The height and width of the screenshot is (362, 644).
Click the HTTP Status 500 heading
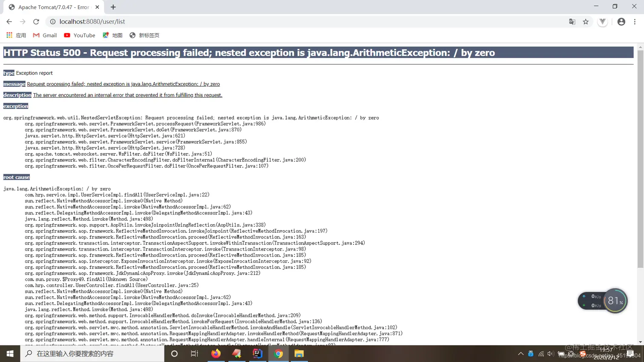click(x=249, y=53)
